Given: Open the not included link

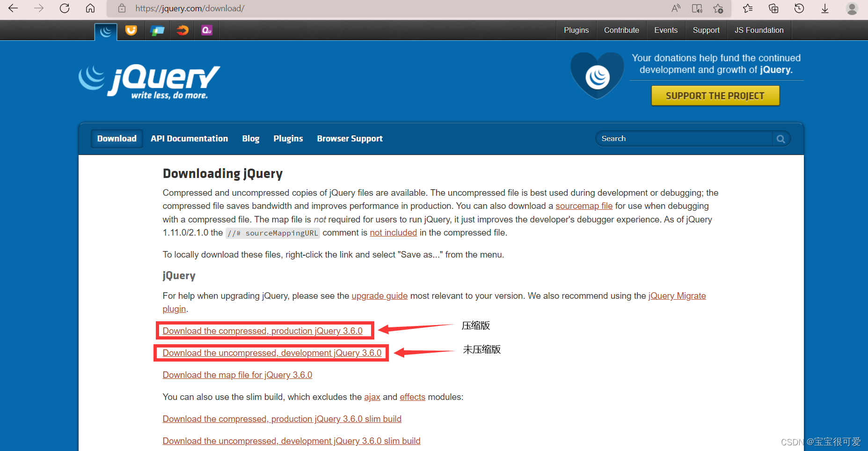Looking at the screenshot, I should (393, 233).
